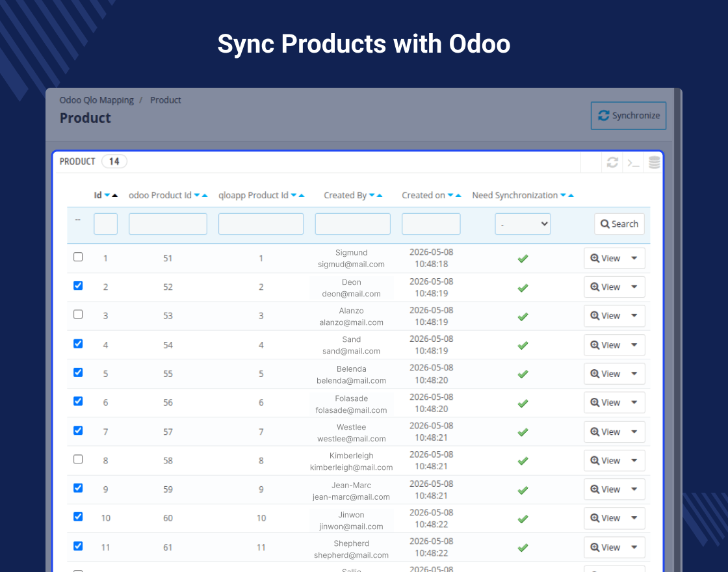The image size is (728, 572).
Task: View product row with Id 10
Action: 604,518
